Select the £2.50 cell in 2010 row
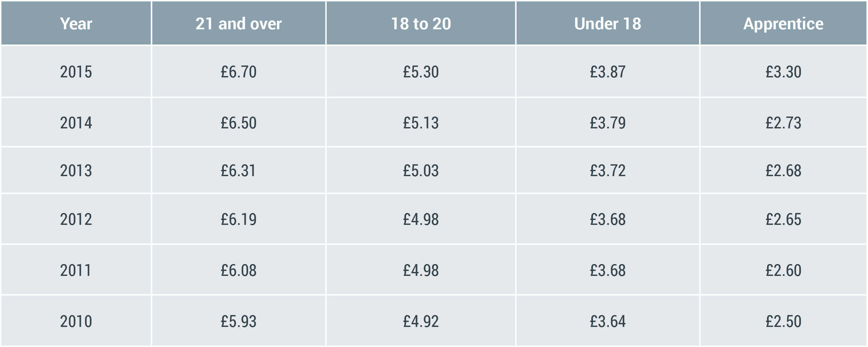Screen dimensions: 868x347 coord(783,321)
